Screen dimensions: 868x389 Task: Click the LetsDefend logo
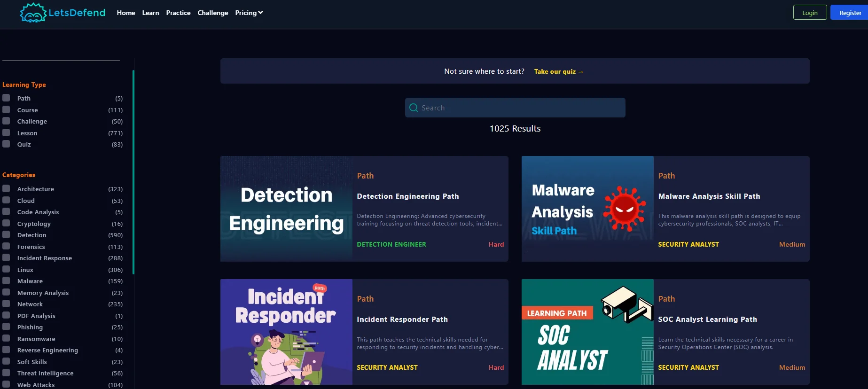pyautogui.click(x=63, y=13)
